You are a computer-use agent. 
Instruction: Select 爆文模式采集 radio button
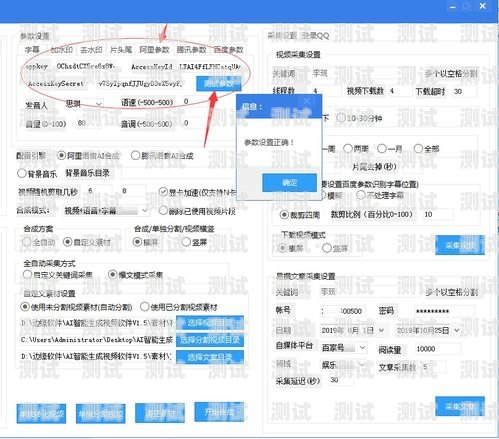[x=136, y=275]
